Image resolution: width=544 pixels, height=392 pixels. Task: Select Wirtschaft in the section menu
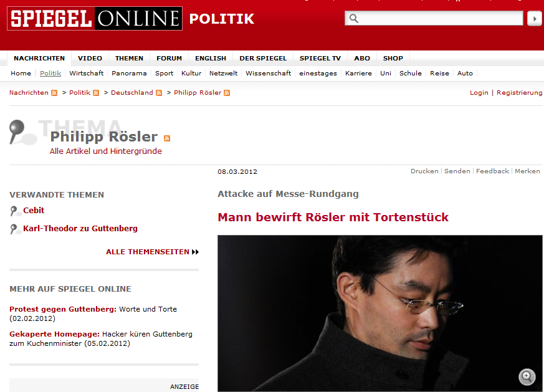click(x=87, y=73)
